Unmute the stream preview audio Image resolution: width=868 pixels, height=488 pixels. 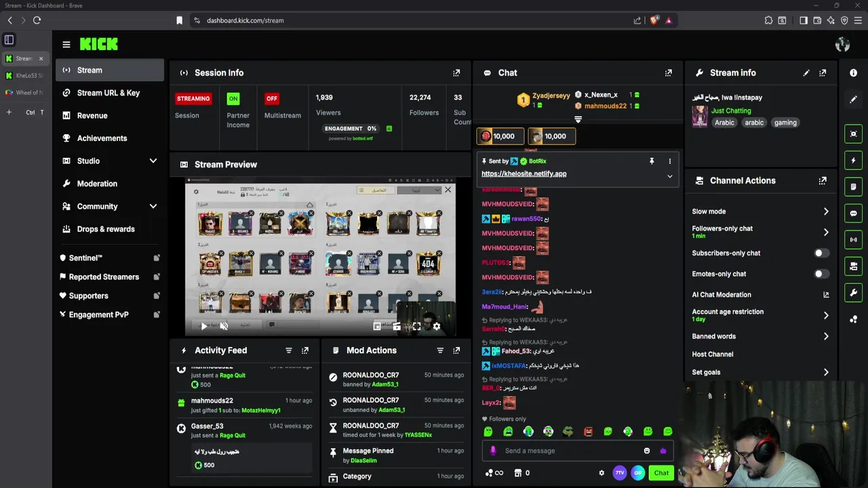(224, 326)
